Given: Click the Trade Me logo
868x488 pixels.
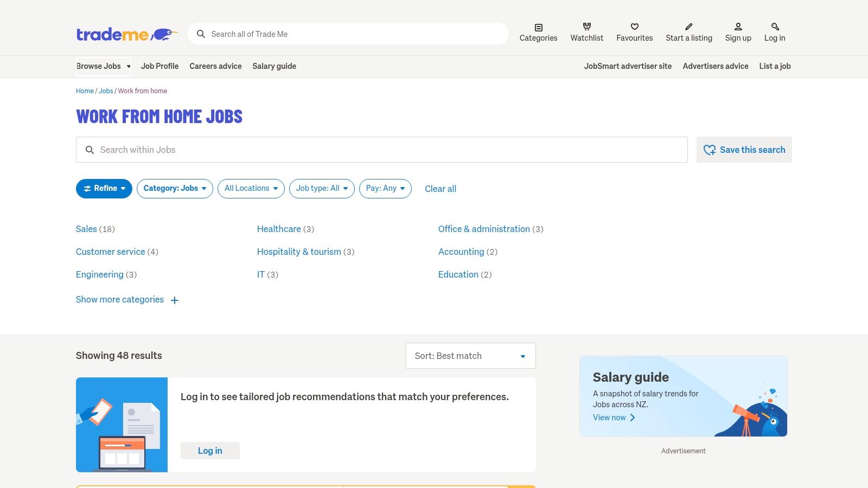Looking at the screenshot, I should 126,34.
